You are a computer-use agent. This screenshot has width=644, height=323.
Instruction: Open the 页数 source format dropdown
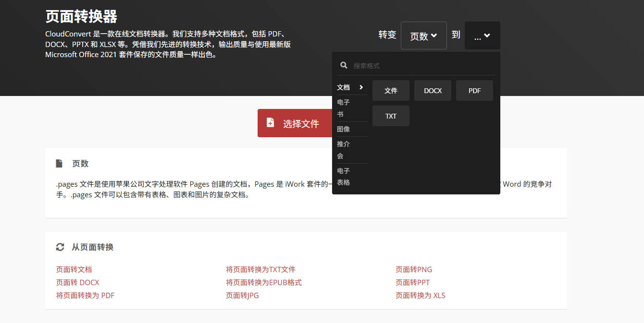(x=423, y=35)
